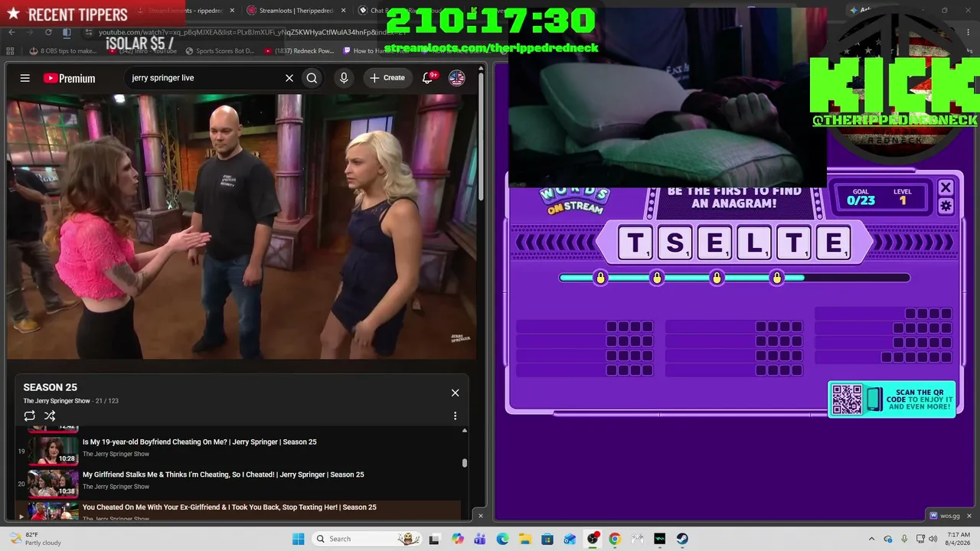Open Microsoft Teams from the taskbar
The width and height of the screenshot is (980, 551).
[x=480, y=539]
